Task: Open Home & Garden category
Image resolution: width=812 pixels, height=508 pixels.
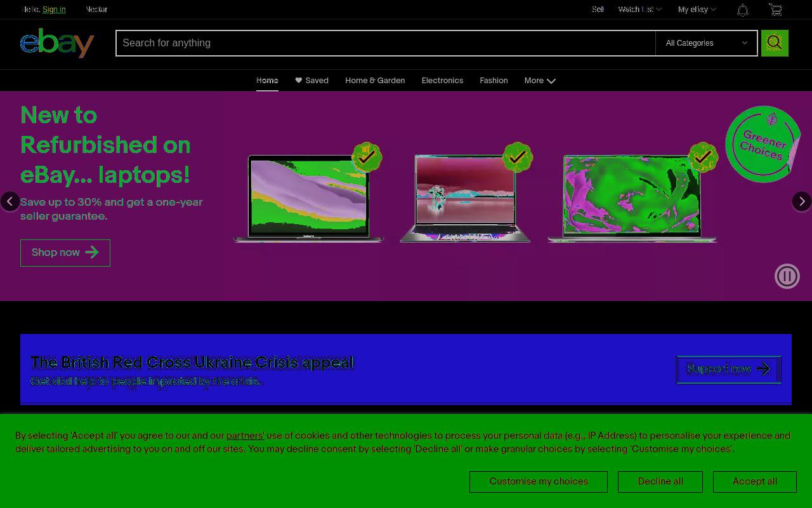Action: coord(375,81)
